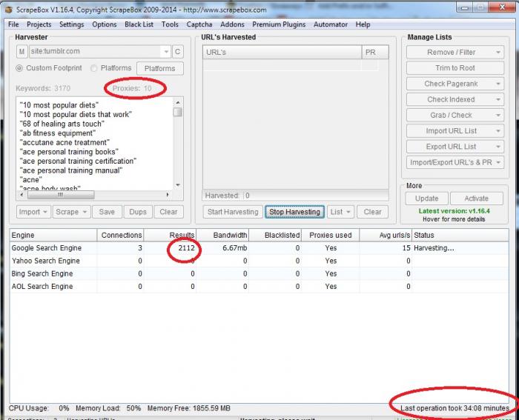Viewport: 519px width, 420px height.
Task: Open the Check Pagerank dropdown
Action: tap(455, 84)
